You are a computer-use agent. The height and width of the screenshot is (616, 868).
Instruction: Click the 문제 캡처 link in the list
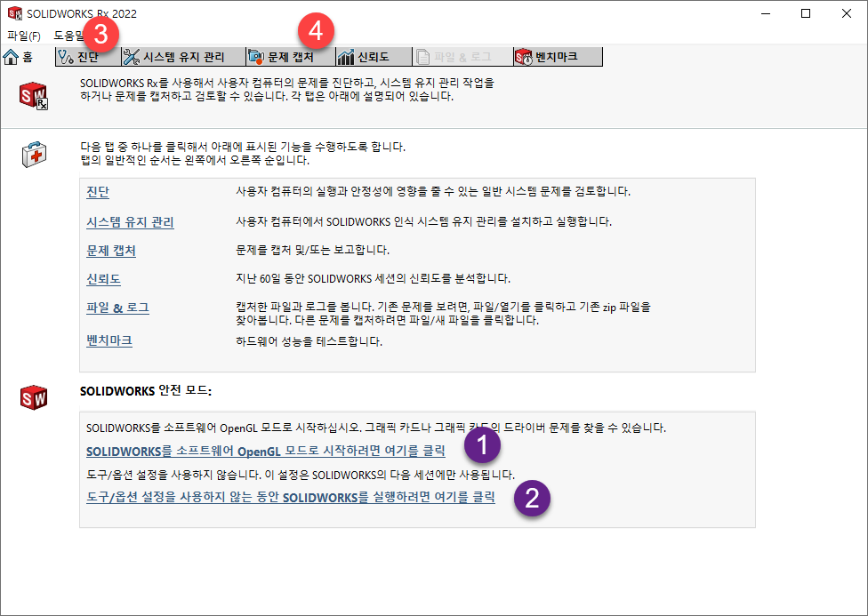pos(111,250)
